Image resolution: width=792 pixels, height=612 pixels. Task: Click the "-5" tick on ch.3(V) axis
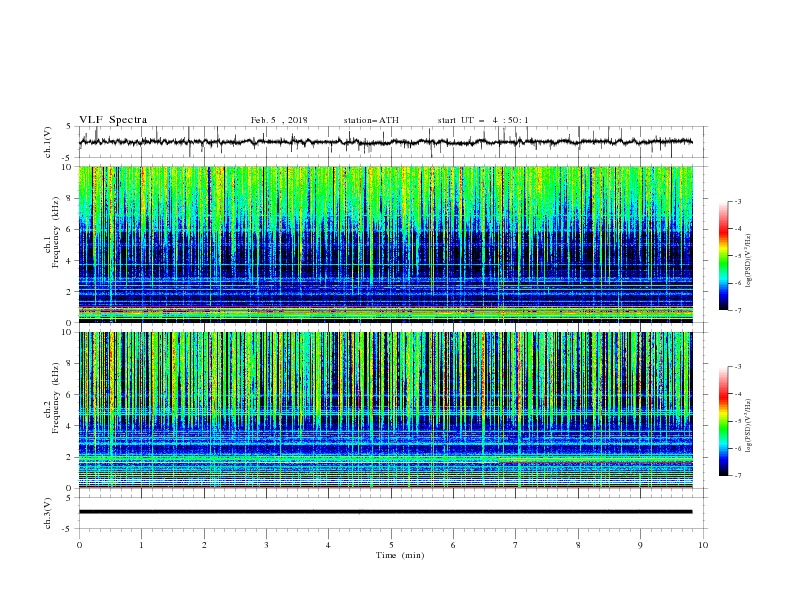[x=68, y=529]
